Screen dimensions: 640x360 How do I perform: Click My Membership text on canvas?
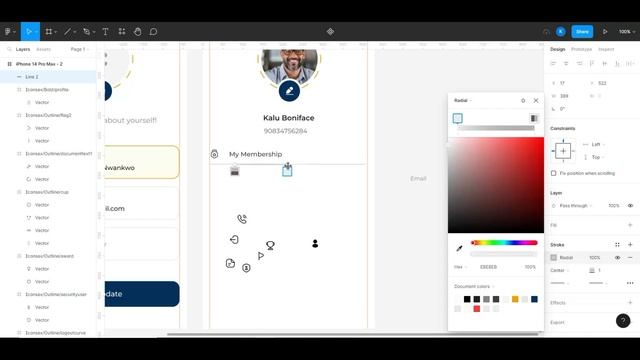[256, 154]
